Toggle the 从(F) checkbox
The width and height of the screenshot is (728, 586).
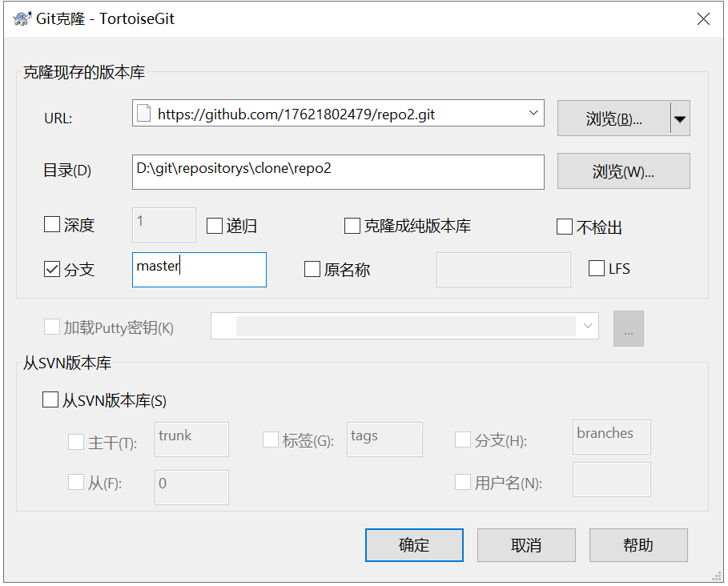(76, 482)
